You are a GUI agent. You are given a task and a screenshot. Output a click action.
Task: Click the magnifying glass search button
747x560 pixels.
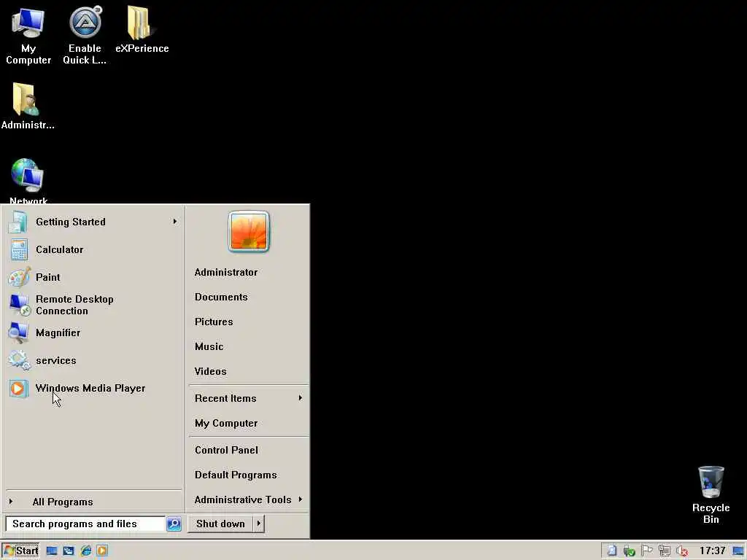point(174,524)
